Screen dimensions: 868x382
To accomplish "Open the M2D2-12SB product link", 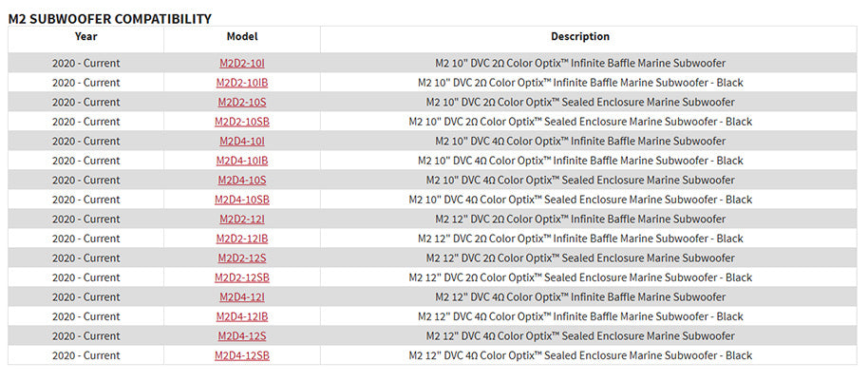I will [x=241, y=277].
